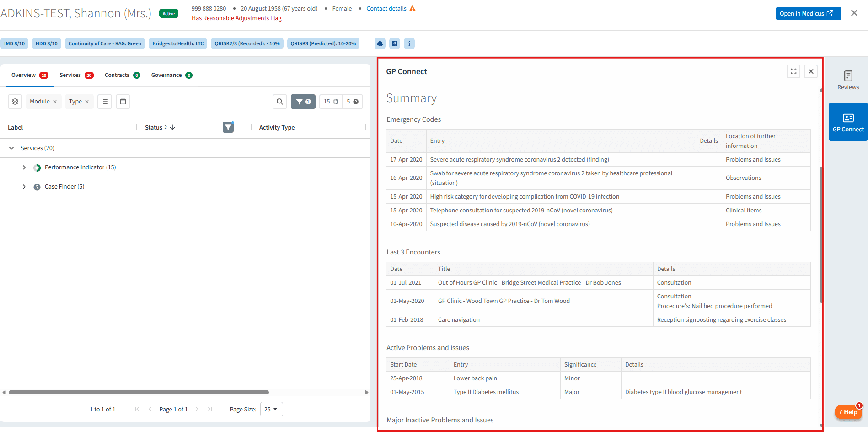868x432 pixels.
Task: Open the Reviews sidebar panel
Action: [848, 81]
